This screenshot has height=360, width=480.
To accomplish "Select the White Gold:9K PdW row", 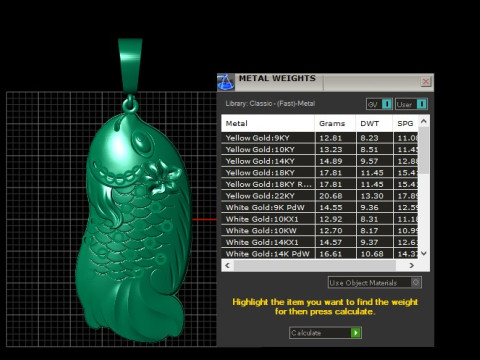I will 319,208.
